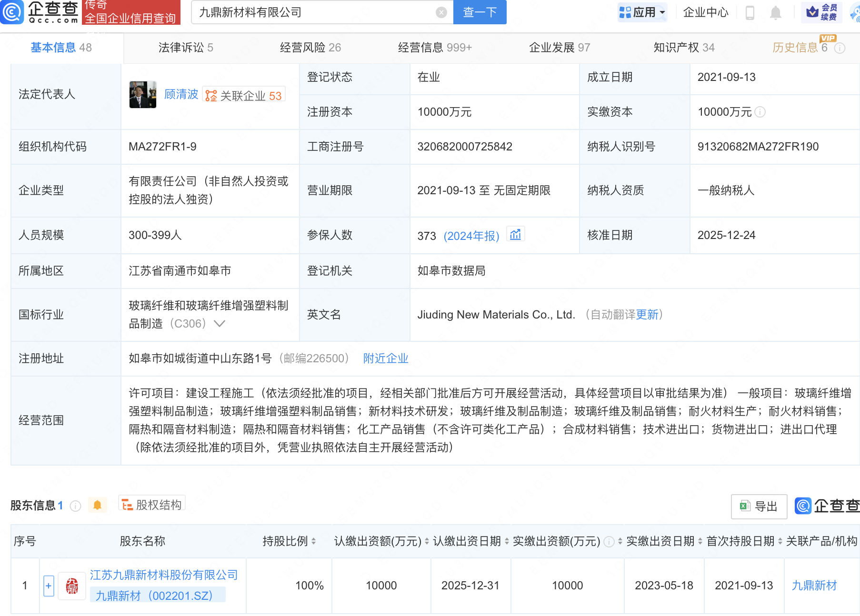Click paid-in capital info icon
860x616 pixels.
point(760,112)
